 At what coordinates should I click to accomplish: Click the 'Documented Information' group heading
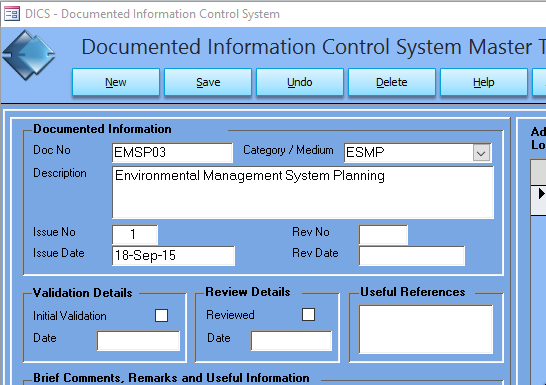click(102, 129)
